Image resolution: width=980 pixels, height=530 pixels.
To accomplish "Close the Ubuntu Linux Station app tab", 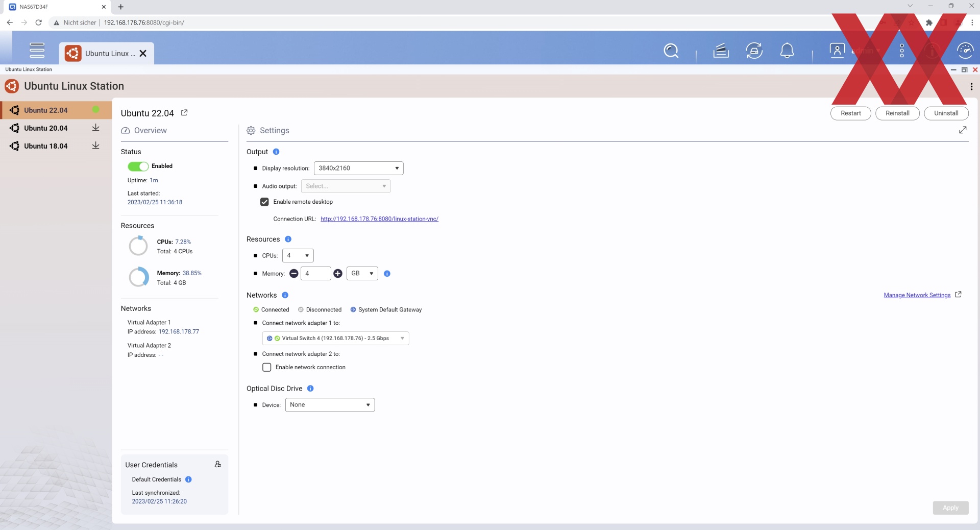I will [143, 53].
